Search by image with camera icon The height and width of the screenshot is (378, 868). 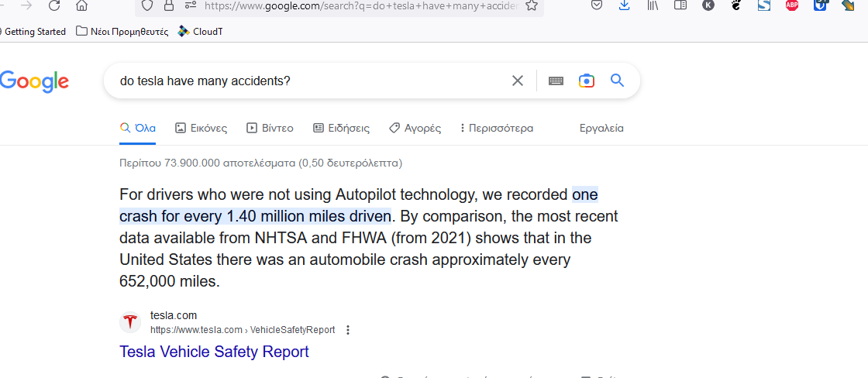586,81
